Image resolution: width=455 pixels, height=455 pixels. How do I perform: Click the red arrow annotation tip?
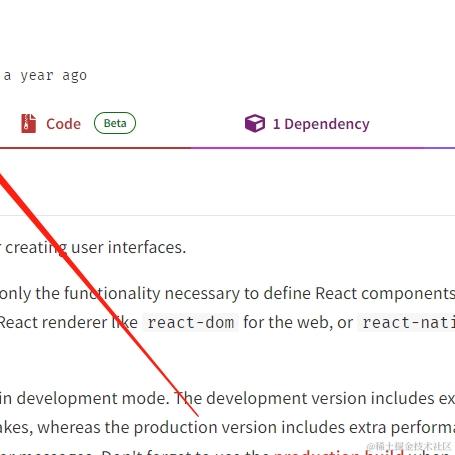coord(197,415)
